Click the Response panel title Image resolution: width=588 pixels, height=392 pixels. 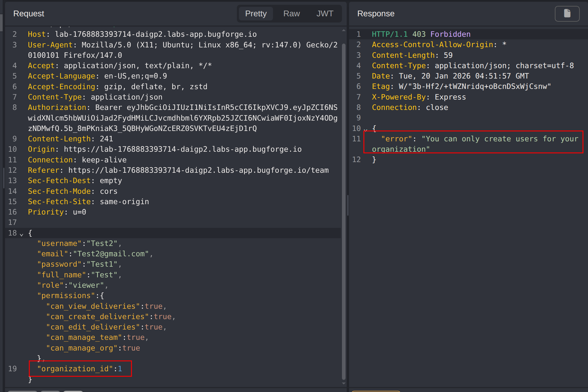[375, 14]
